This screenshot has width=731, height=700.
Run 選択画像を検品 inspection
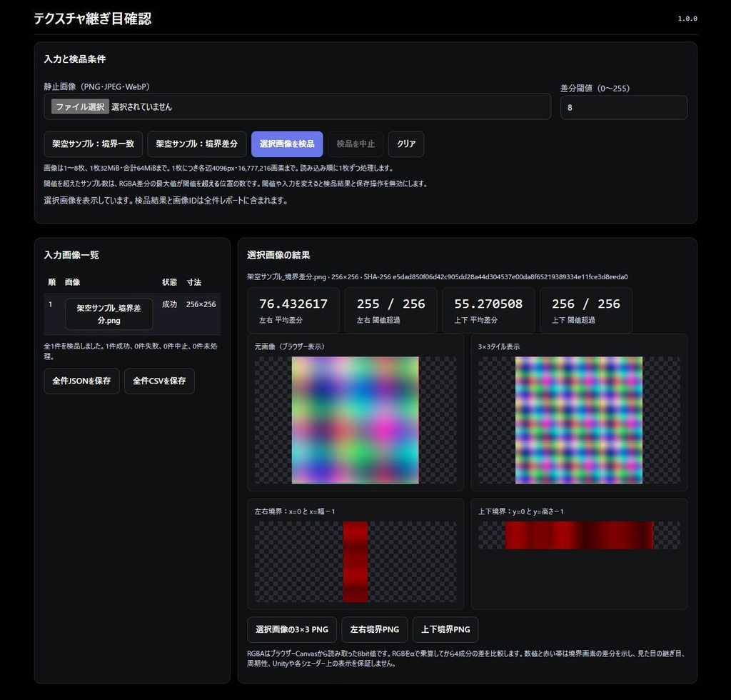(287, 144)
